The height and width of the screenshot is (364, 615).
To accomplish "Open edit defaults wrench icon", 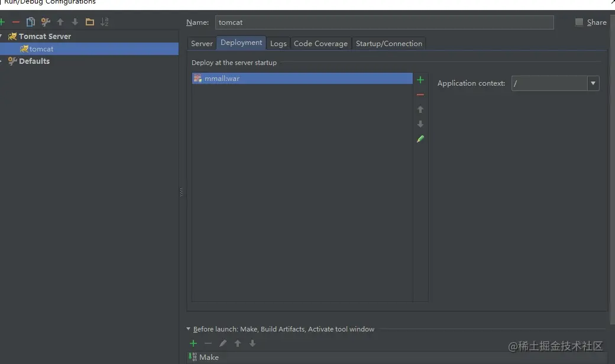I will (x=46, y=22).
